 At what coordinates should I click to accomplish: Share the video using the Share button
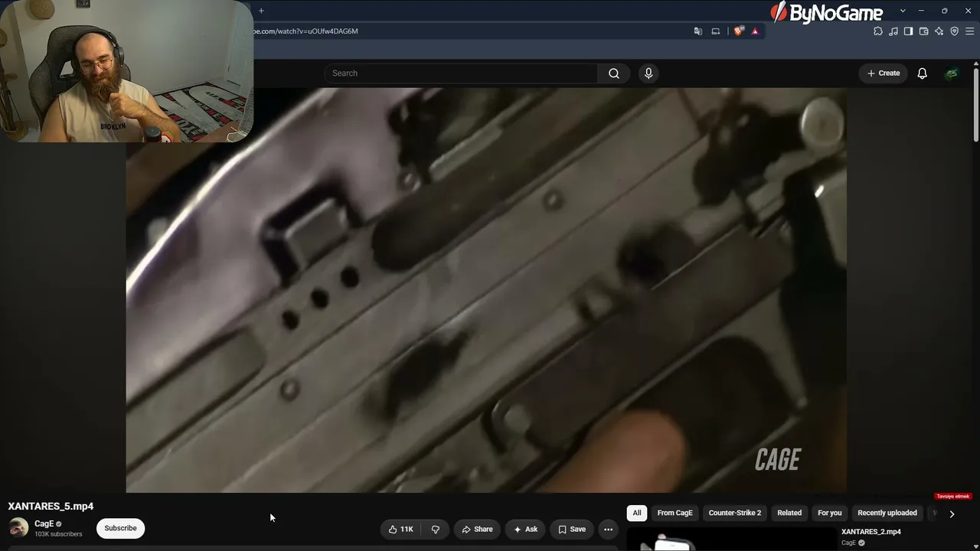(478, 529)
